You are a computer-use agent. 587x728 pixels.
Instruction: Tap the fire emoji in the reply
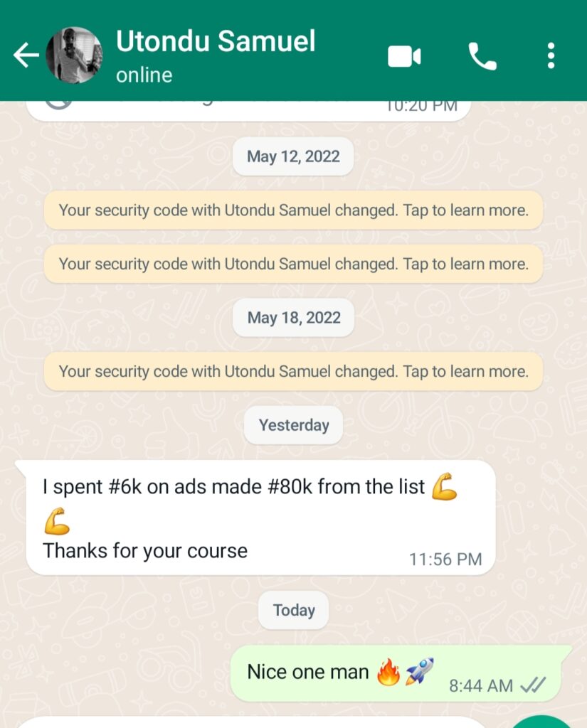[388, 672]
